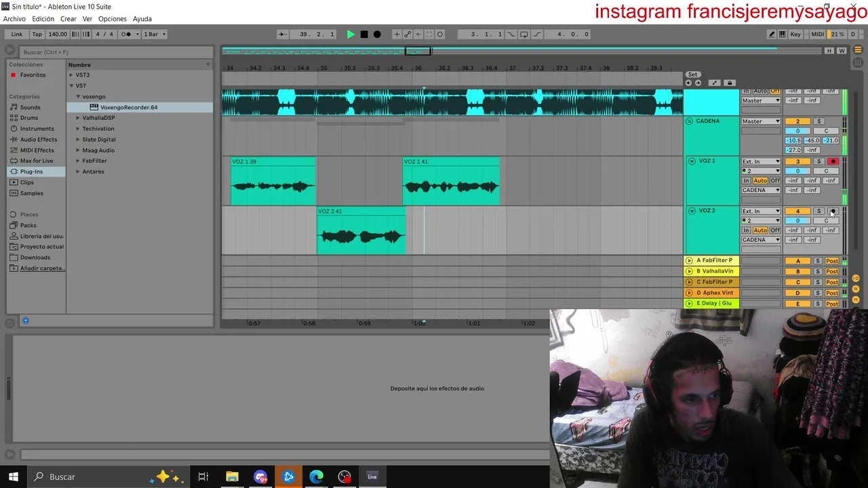Viewport: 868px width, 488px height.
Task: Click the Link button
Action: 17,34
